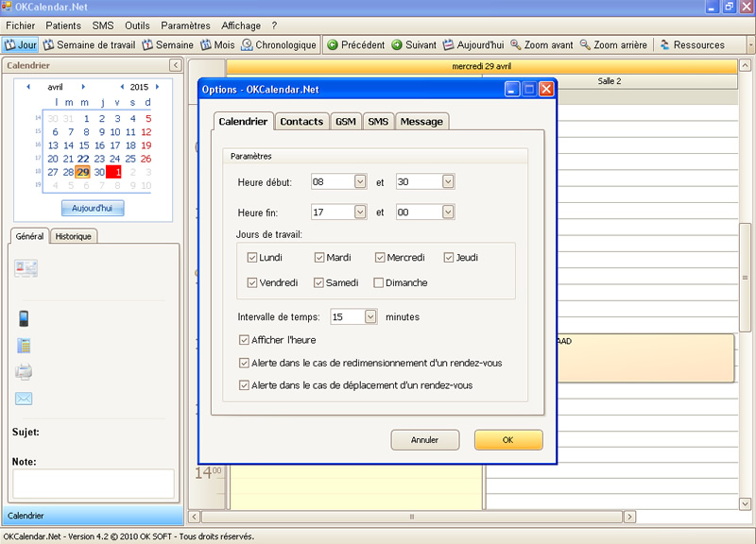Click Zoom avant magnifier
The width and height of the screenshot is (756, 544).
[541, 44]
